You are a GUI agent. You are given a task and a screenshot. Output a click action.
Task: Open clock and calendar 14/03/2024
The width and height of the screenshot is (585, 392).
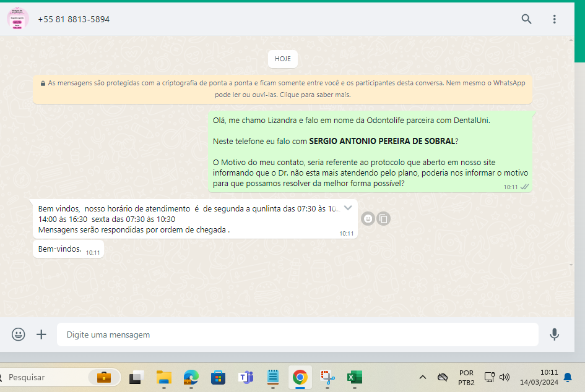tap(539, 377)
